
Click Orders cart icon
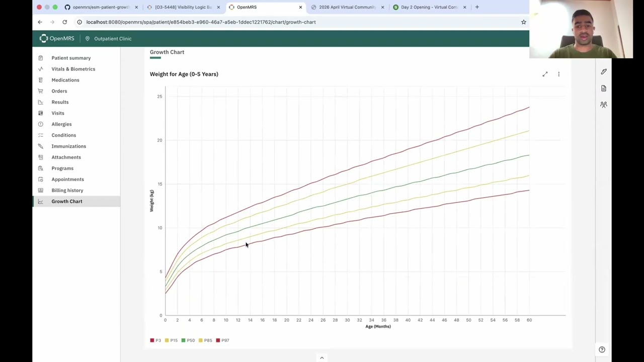pos(41,91)
